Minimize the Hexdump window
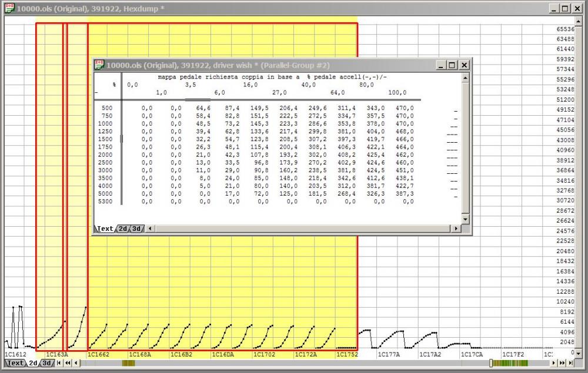 [554, 9]
